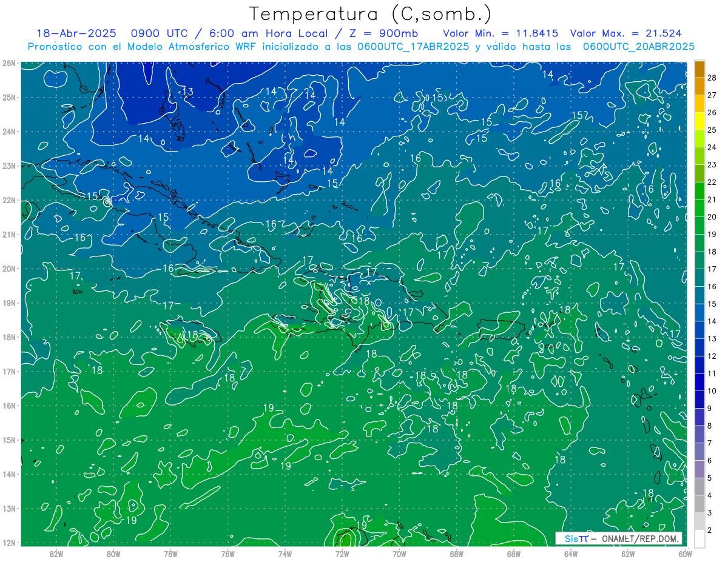Click the SisPI ONAMET/REP.DOM. logo box
Viewport: 728px width, 562px height.
tap(619, 538)
